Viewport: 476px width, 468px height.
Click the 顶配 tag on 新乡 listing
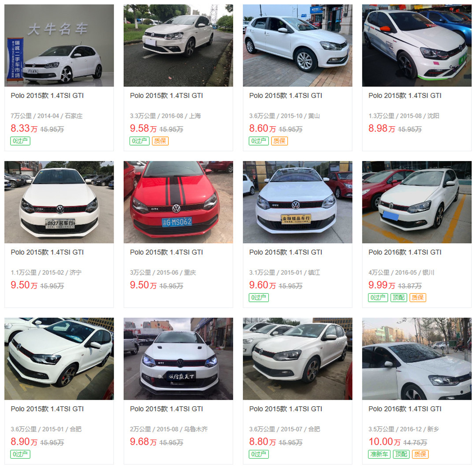[402, 454]
